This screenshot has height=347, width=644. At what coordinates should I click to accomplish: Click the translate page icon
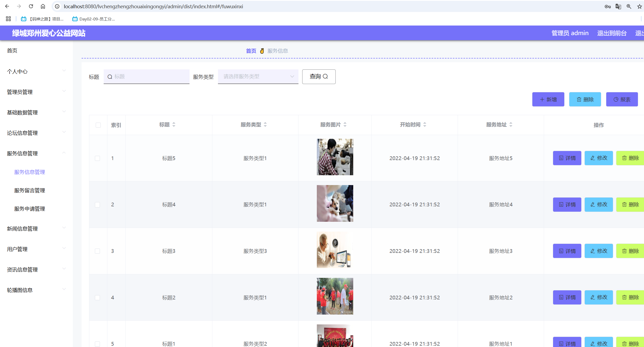pyautogui.click(x=618, y=6)
